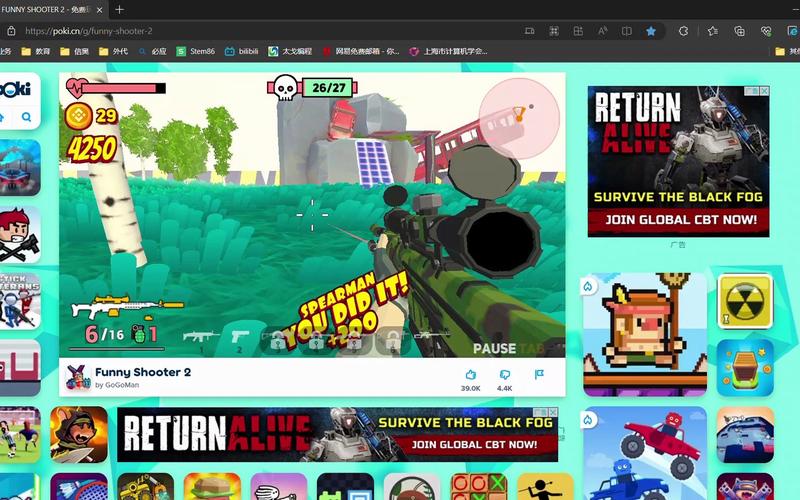800x500 pixels.
Task: Click the Funny Shooter 2 title text
Action: pos(143,372)
